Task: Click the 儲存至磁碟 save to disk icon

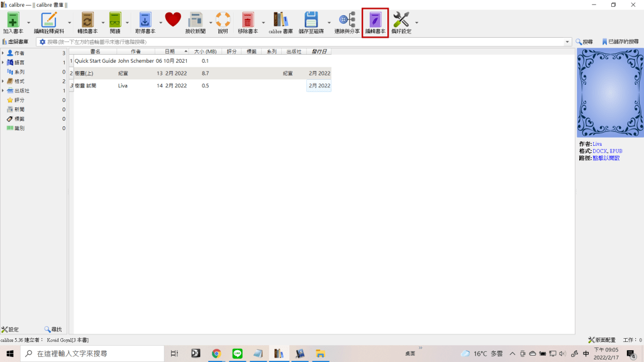Action: click(x=311, y=20)
